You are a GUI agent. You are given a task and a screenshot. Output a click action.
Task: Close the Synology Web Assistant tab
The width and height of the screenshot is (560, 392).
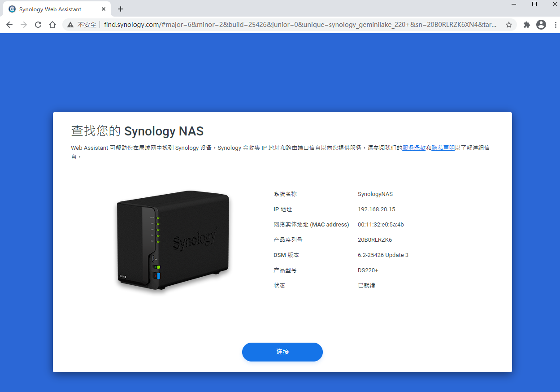click(x=104, y=9)
